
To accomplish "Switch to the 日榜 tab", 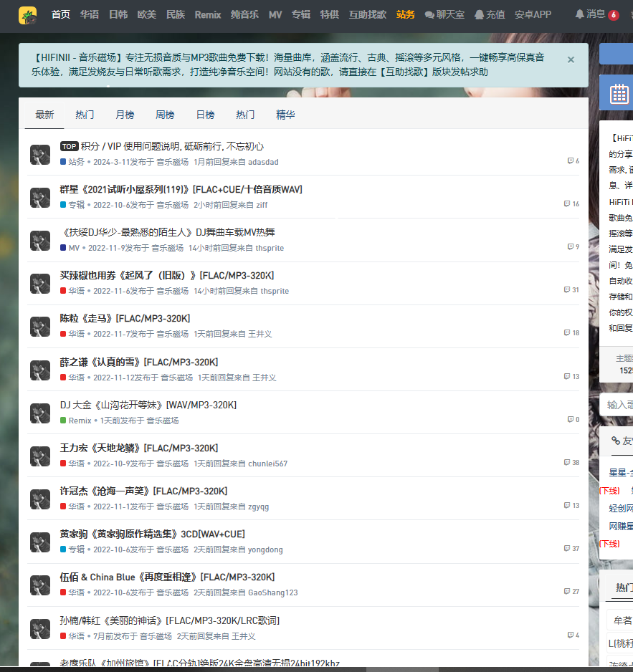I will click(x=205, y=115).
